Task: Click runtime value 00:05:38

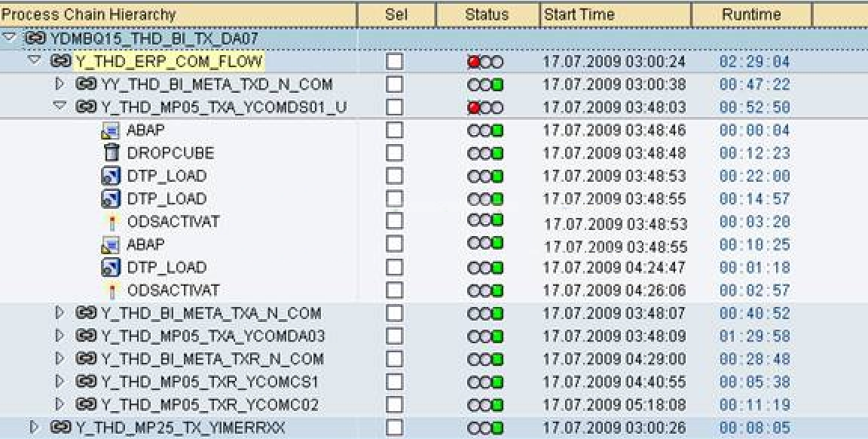Action: point(754,382)
